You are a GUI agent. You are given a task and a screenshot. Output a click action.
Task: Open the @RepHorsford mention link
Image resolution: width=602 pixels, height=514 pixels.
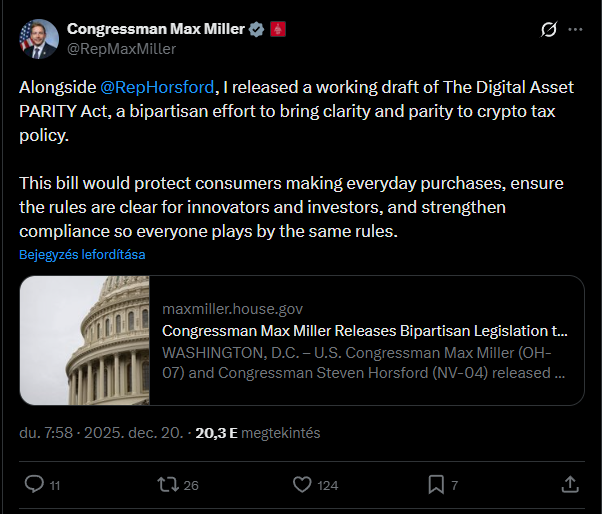pyautogui.click(x=158, y=87)
